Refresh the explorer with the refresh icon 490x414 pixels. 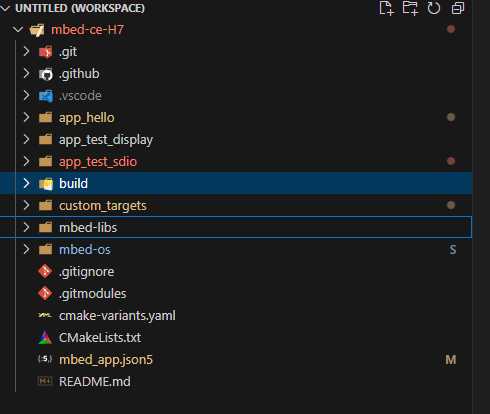tap(434, 8)
